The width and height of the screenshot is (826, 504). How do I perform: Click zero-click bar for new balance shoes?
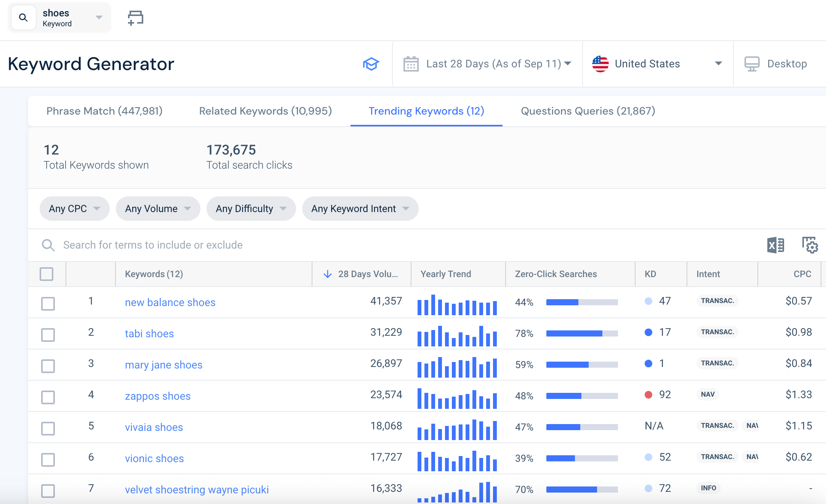pos(582,302)
